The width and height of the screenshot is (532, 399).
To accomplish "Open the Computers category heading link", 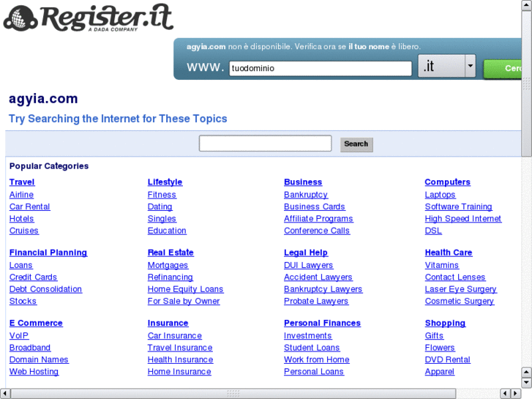I will (x=448, y=182).
